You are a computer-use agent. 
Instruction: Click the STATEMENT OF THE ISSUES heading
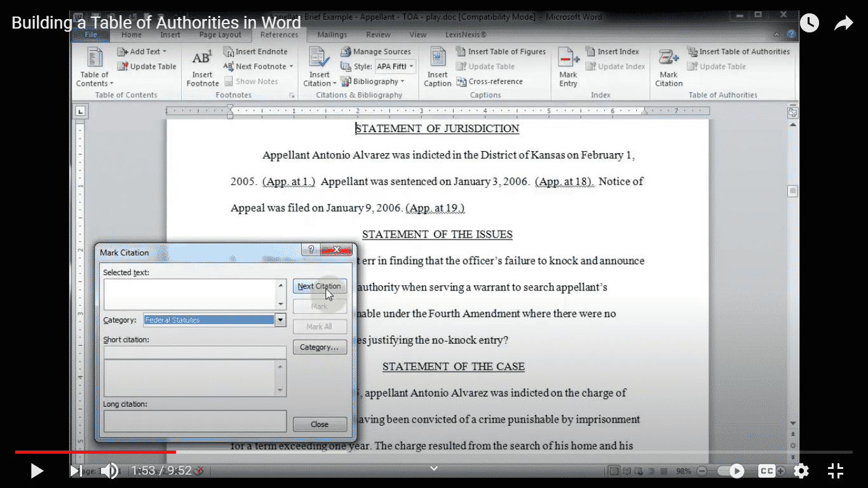pos(437,234)
